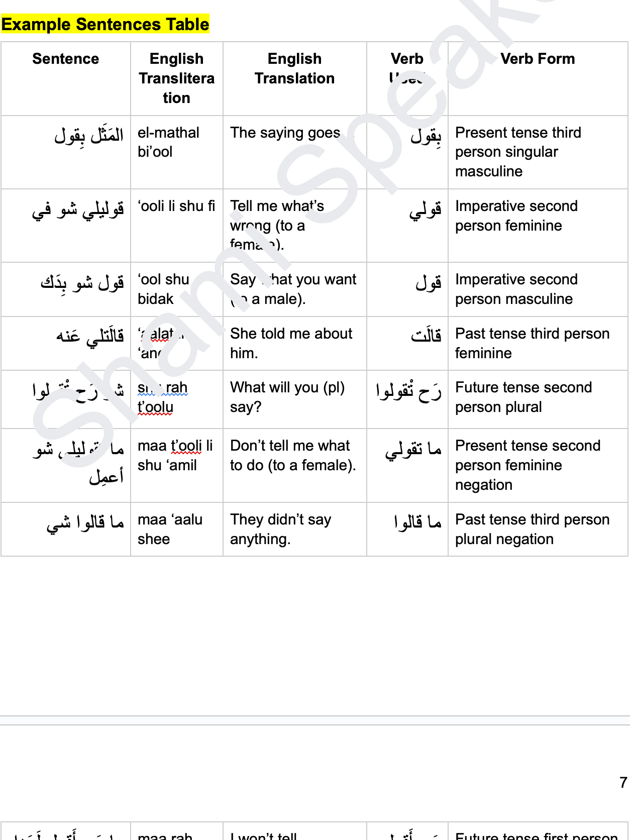This screenshot has width=630, height=840.
Task: Select the 'She told me about him.' cell
Action: point(291,343)
